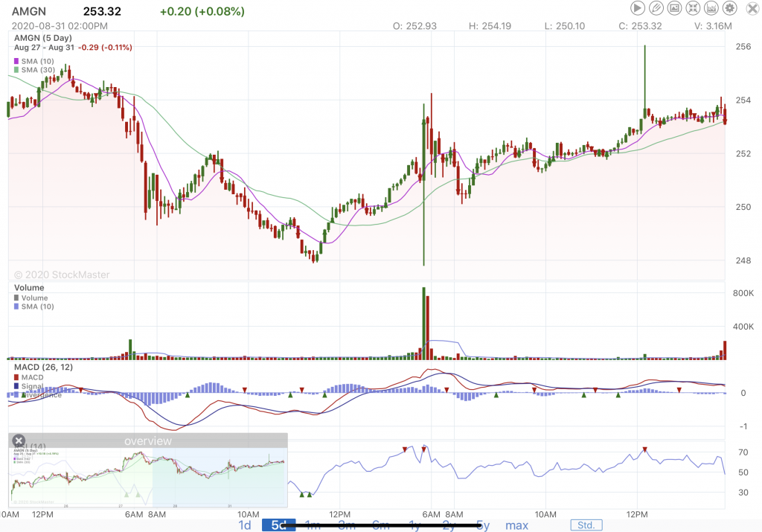Viewport: 762px width, 532px height.
Task: Switch to the max time range
Action: click(516, 525)
